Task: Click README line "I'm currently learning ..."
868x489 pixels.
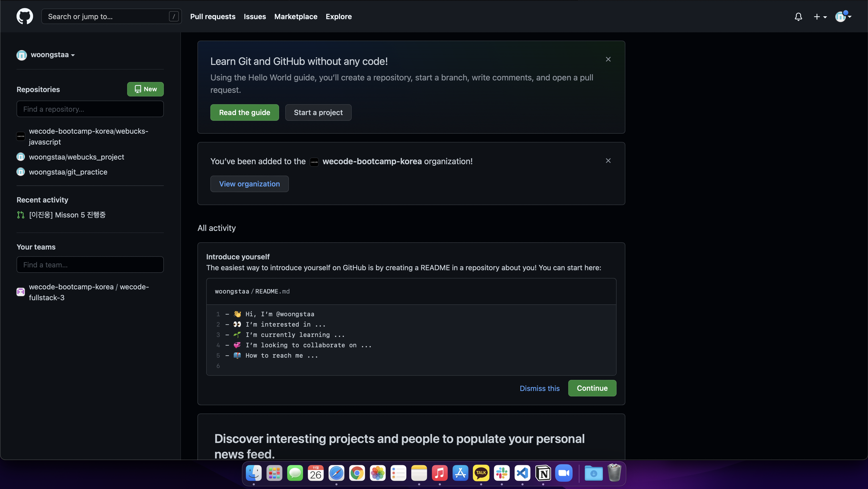Action: [x=295, y=335]
